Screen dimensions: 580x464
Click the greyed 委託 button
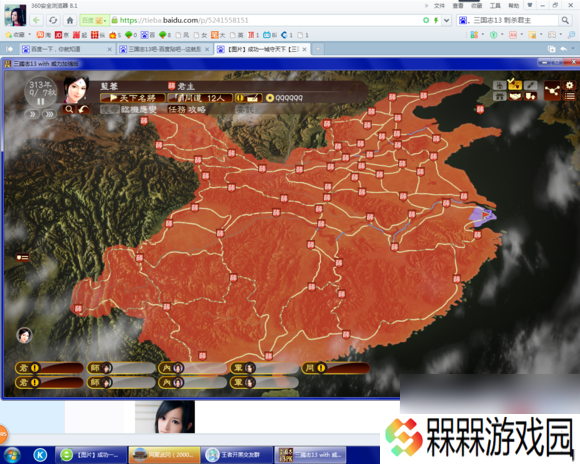(245, 110)
